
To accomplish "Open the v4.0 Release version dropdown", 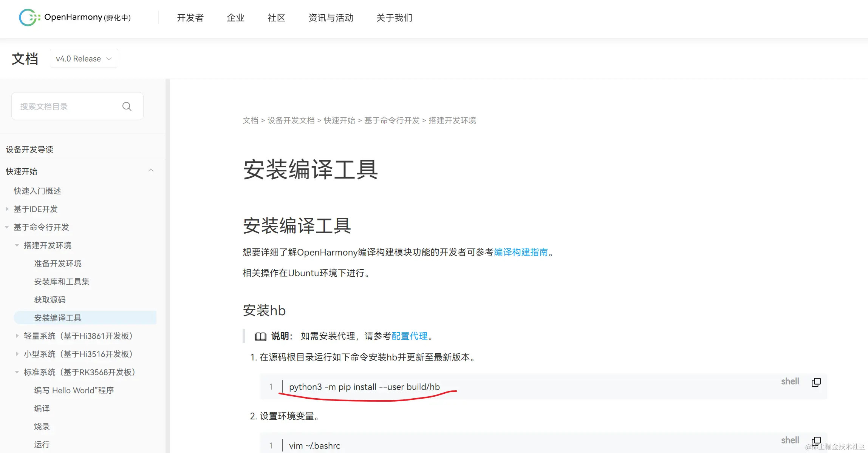I will click(x=84, y=59).
